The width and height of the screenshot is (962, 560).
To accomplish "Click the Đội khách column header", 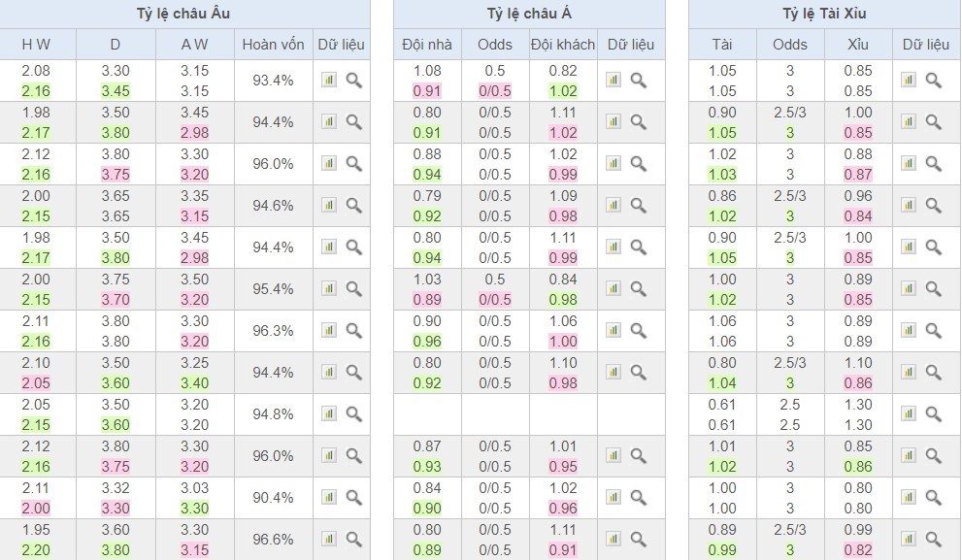I will pyautogui.click(x=563, y=44).
